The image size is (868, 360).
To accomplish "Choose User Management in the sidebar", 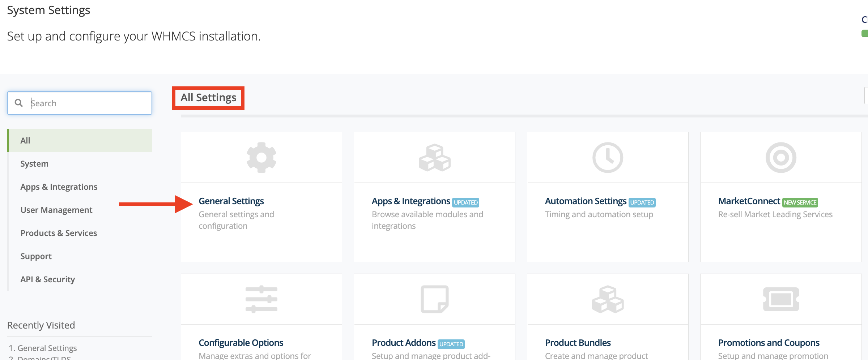I will [x=56, y=210].
